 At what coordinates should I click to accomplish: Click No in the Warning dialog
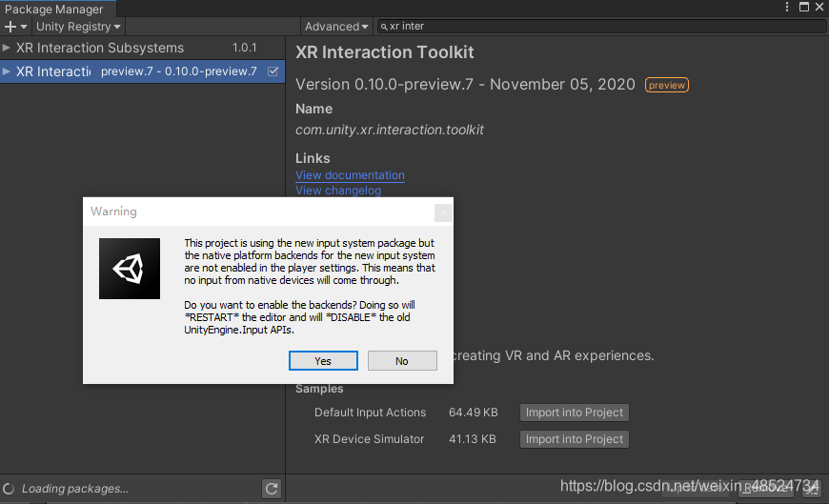(x=402, y=361)
